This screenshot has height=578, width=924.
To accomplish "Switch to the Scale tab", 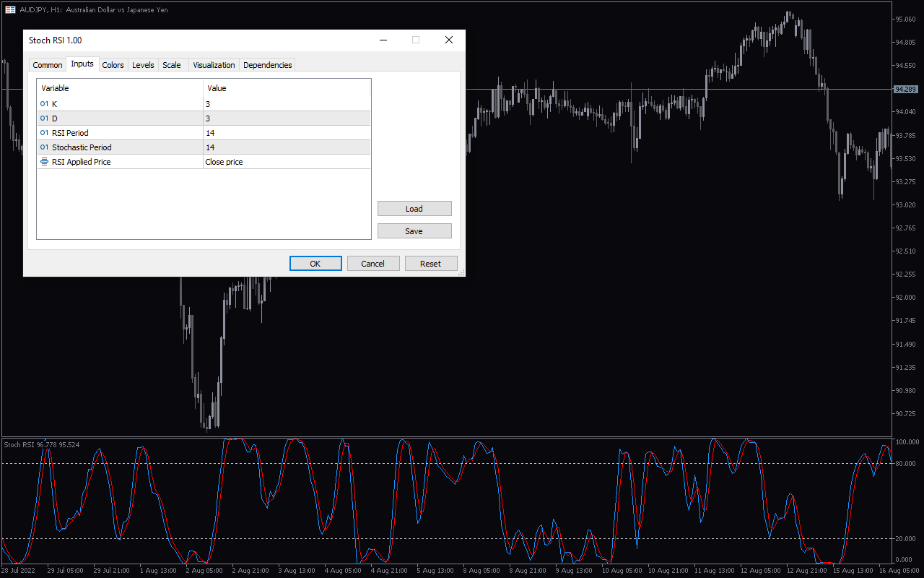I will tap(172, 65).
